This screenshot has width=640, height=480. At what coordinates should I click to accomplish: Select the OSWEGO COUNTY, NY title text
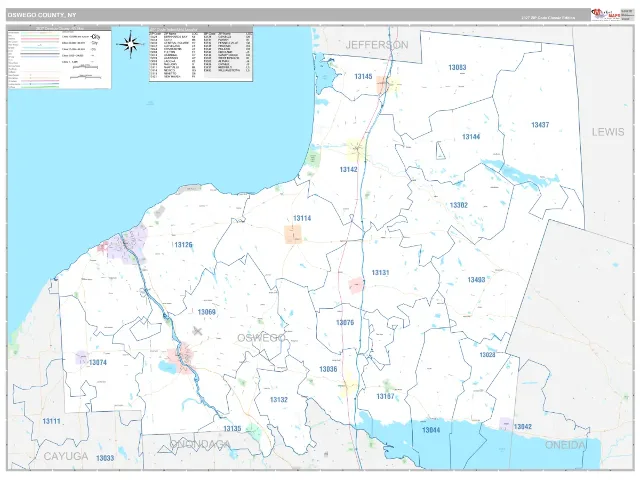point(42,15)
